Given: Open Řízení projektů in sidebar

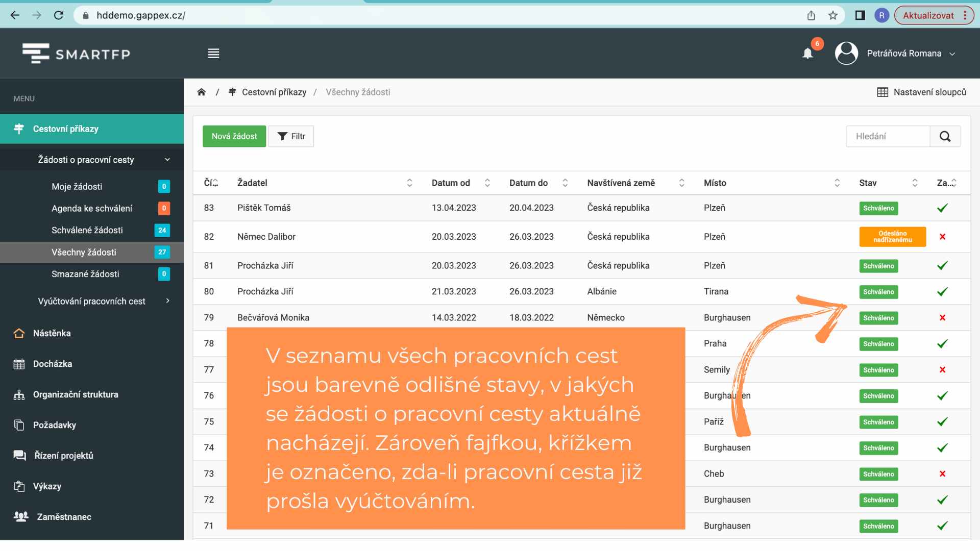Looking at the screenshot, I should click(63, 456).
